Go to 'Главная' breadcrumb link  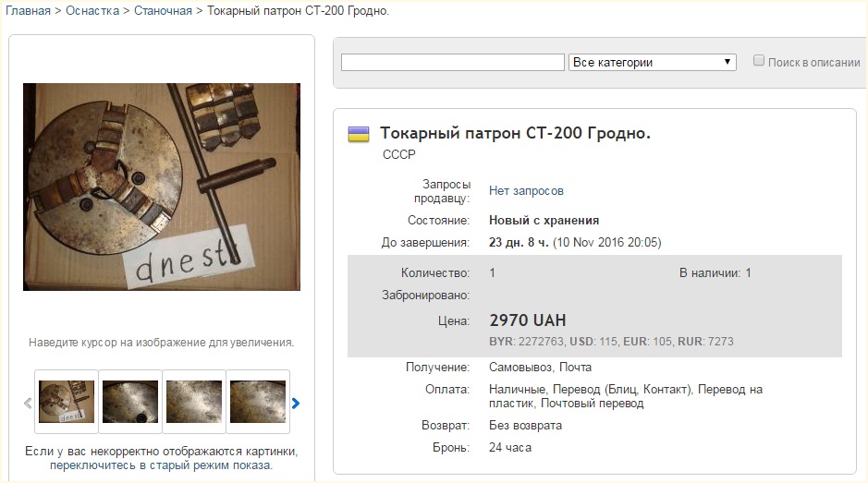click(28, 10)
